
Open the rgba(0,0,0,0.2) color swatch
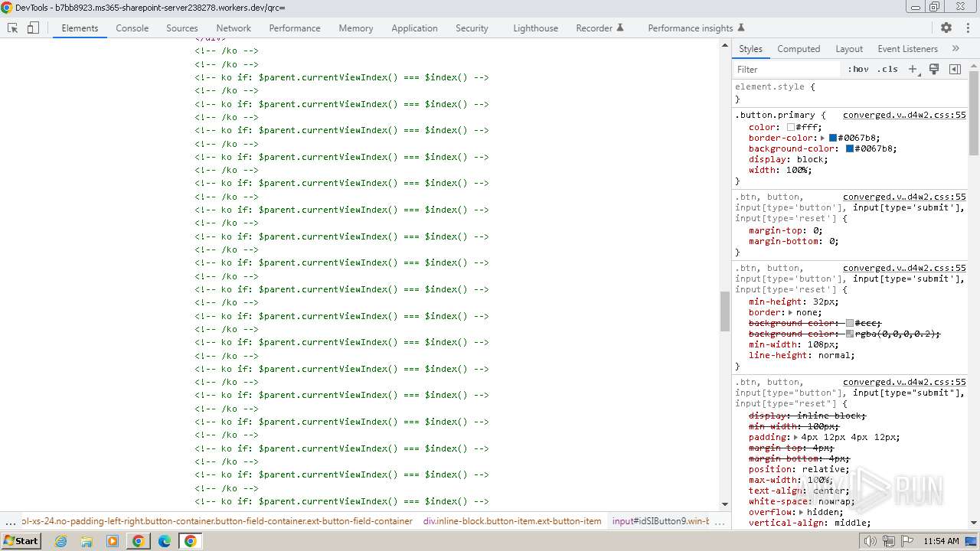point(850,334)
